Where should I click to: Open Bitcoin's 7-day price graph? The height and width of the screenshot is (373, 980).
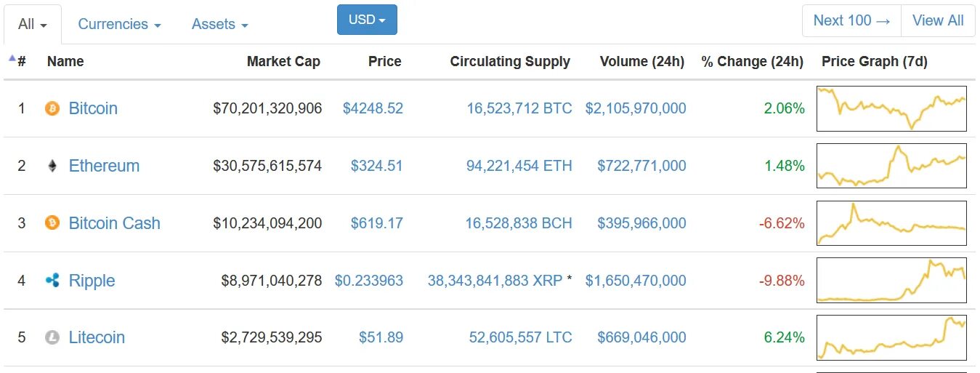(891, 108)
